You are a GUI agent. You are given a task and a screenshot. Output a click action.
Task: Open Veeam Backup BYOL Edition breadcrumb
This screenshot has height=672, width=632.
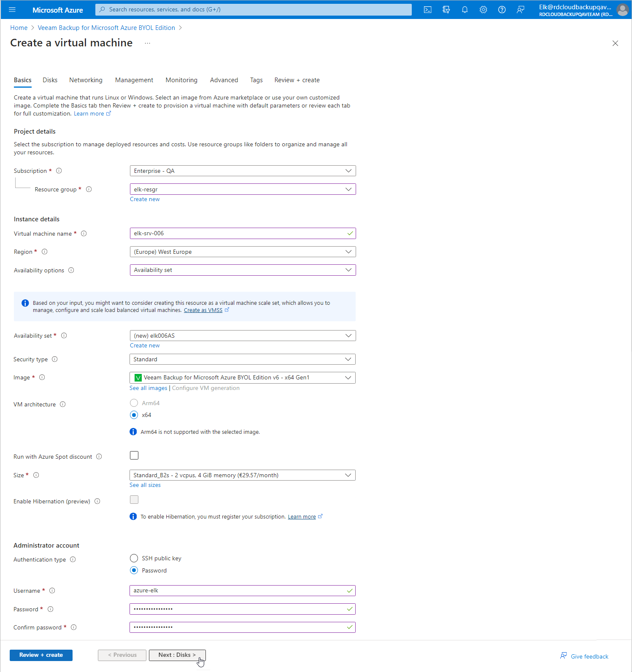(106, 28)
